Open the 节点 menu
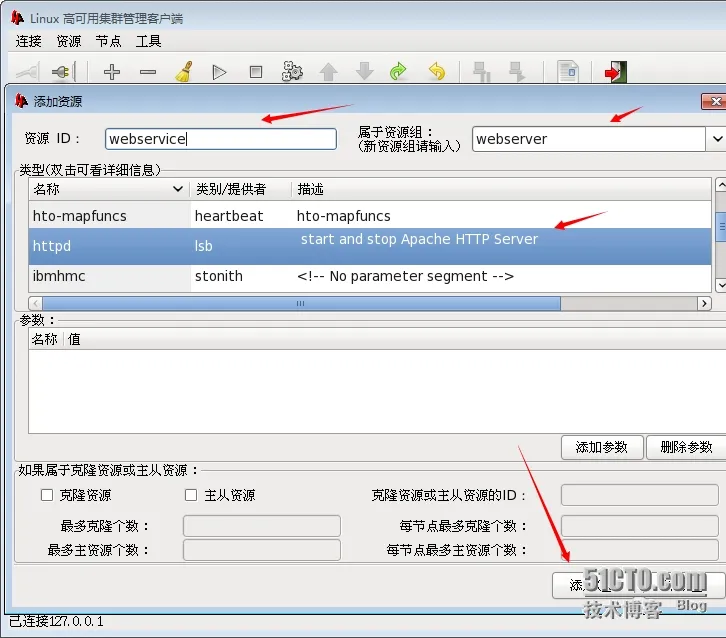The height and width of the screenshot is (638, 726). [x=108, y=41]
